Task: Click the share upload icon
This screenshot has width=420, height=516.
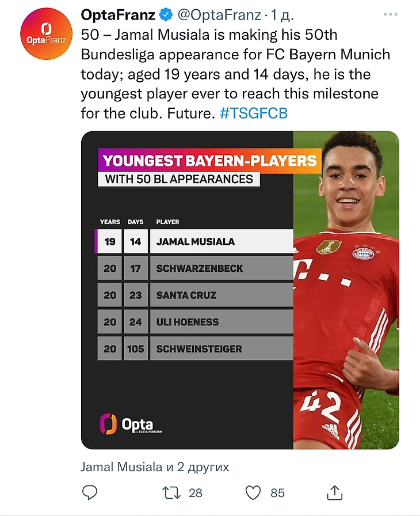Action: 335,492
